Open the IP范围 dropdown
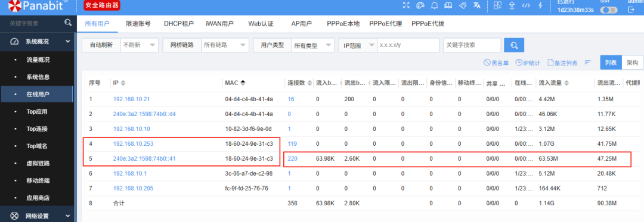This screenshot has height=222, width=644. click(x=358, y=45)
